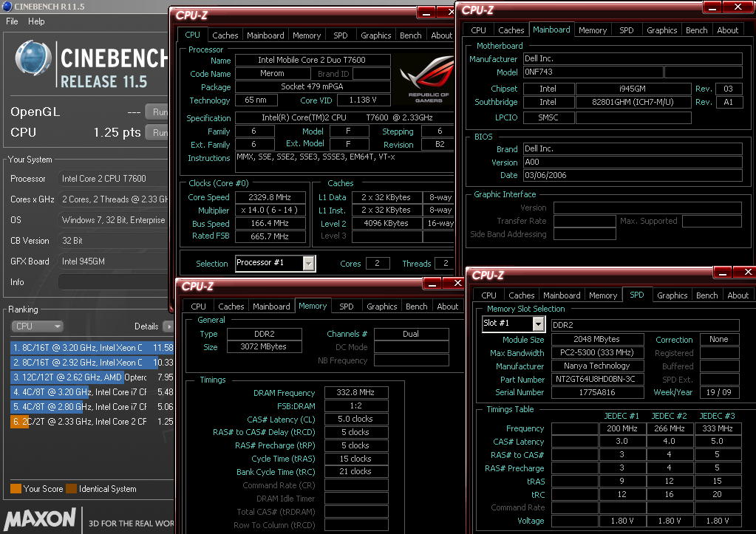Open Graphics tab in the CPU-Z Memory window
This screenshot has width=756, height=534.
click(382, 307)
